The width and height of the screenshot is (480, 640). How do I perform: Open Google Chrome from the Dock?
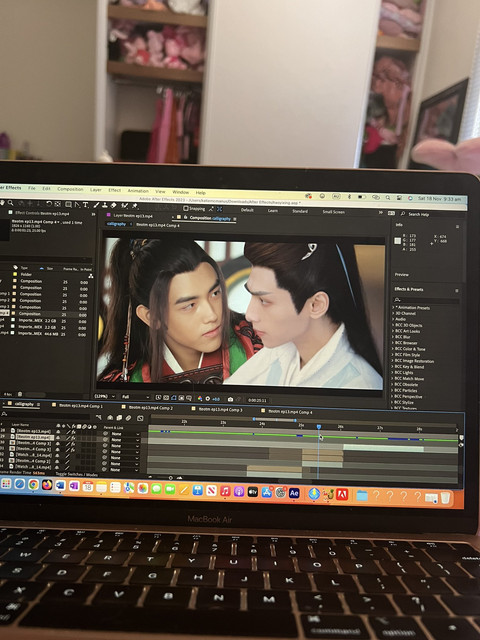coord(33,484)
